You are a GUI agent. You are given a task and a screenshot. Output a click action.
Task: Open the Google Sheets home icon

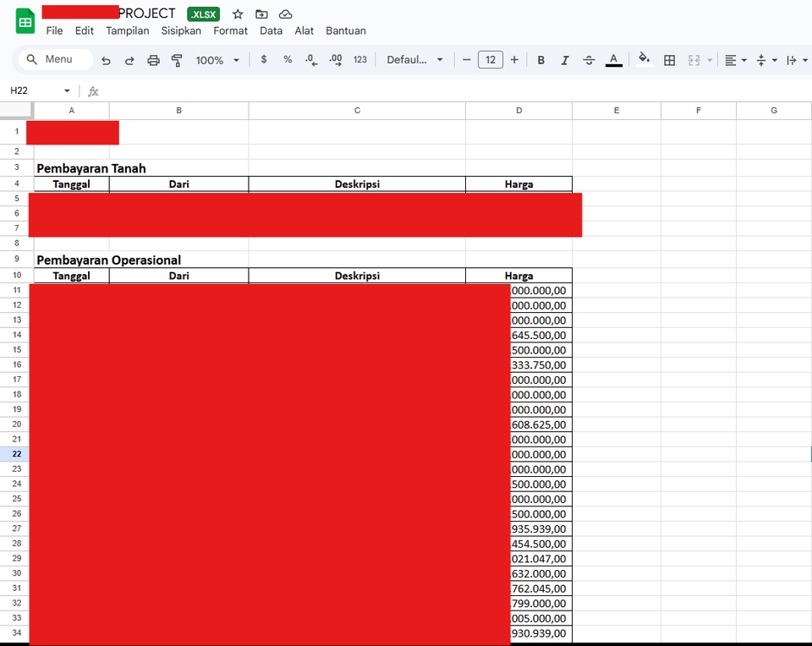click(x=25, y=22)
